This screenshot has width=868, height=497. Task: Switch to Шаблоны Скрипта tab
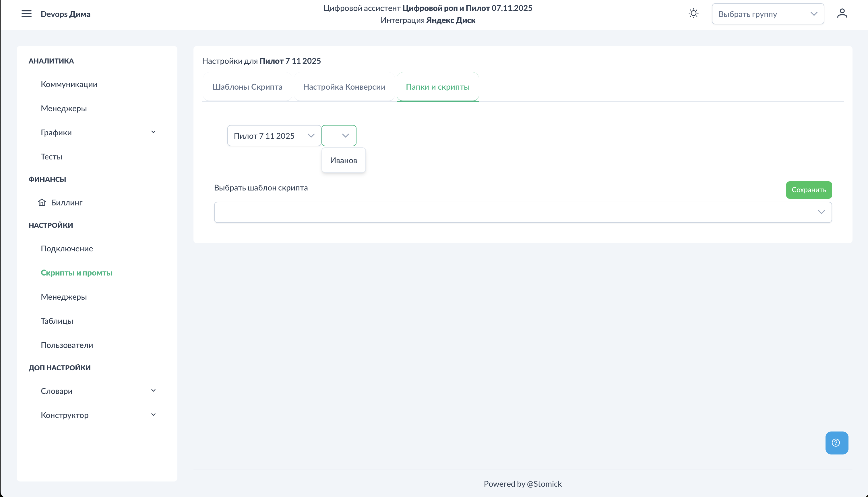click(x=247, y=87)
